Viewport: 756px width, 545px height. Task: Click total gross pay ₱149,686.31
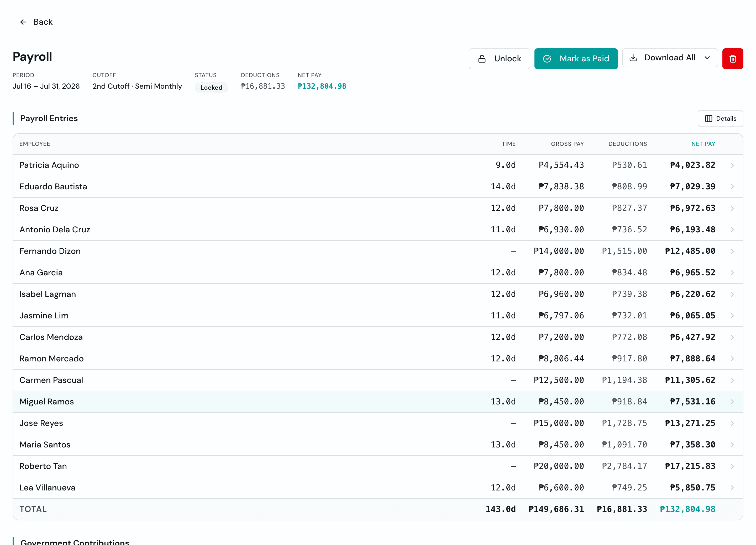pos(556,509)
